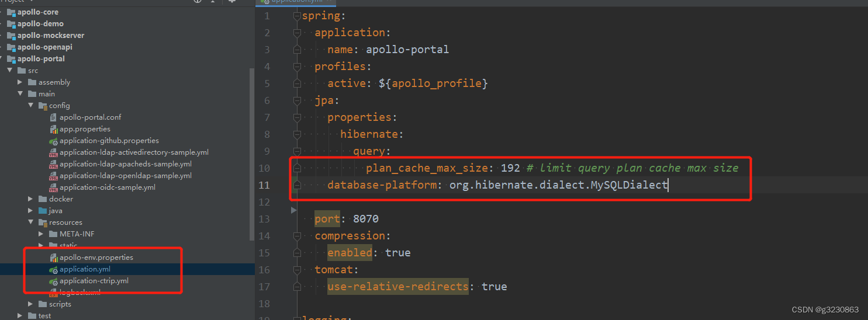Click the apollo-demo module folder icon
This screenshot has width=868, height=320.
[x=11, y=23]
